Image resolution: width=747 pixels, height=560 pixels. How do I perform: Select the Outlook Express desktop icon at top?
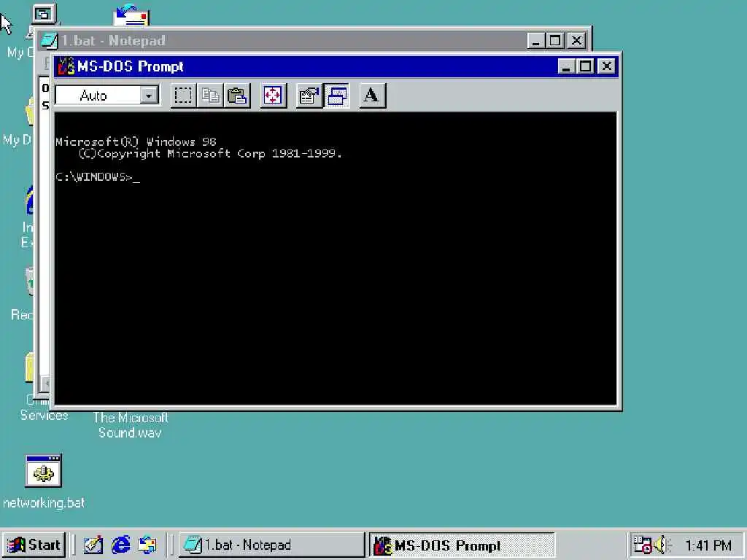tap(131, 15)
